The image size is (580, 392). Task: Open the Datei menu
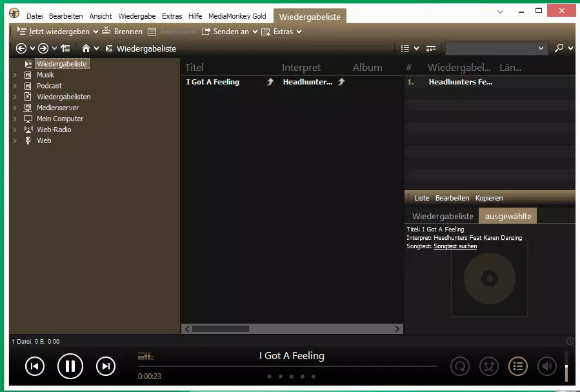pos(34,16)
